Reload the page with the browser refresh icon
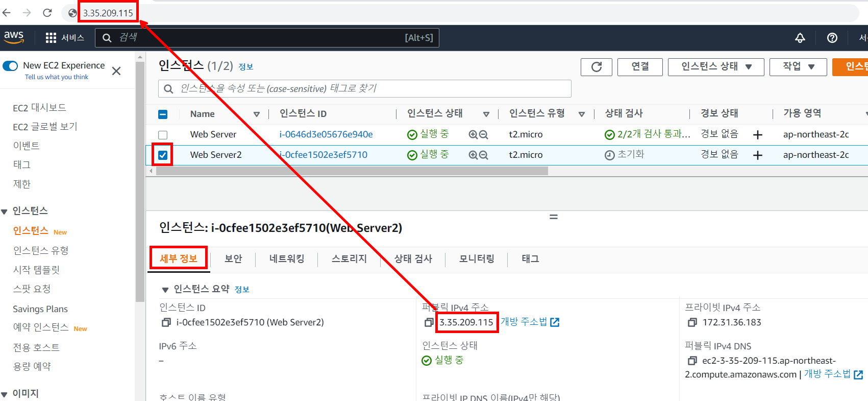This screenshot has height=401, width=868. pyautogui.click(x=47, y=13)
